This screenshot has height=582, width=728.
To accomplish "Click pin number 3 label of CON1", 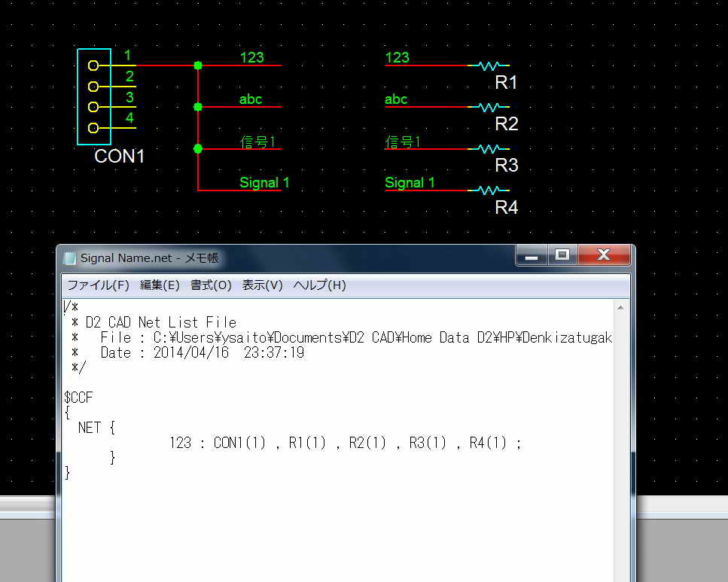I will [x=129, y=97].
